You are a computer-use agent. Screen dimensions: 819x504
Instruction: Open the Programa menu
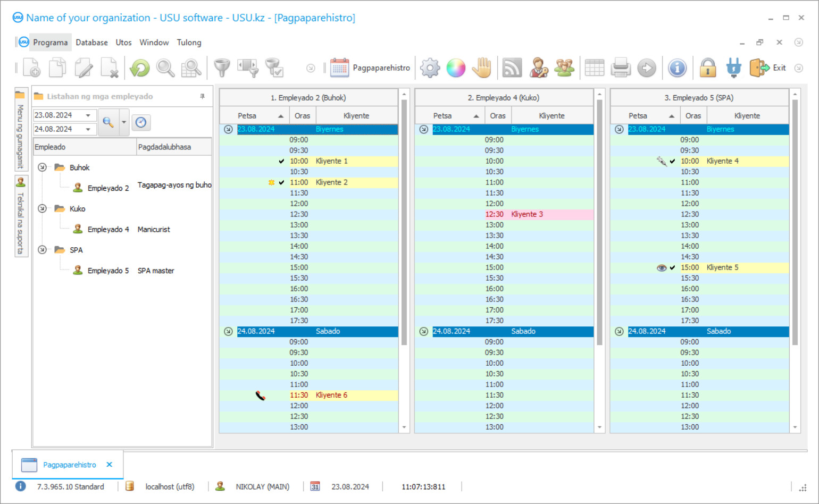50,43
